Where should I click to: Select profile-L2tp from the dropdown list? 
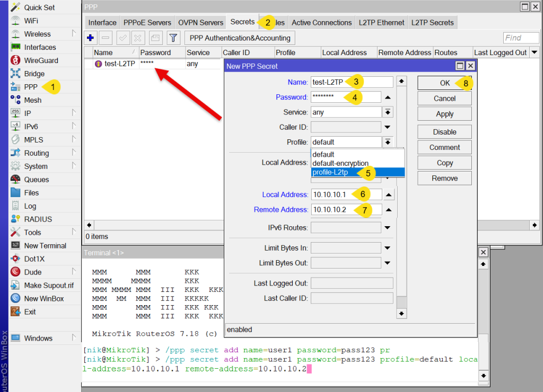334,173
